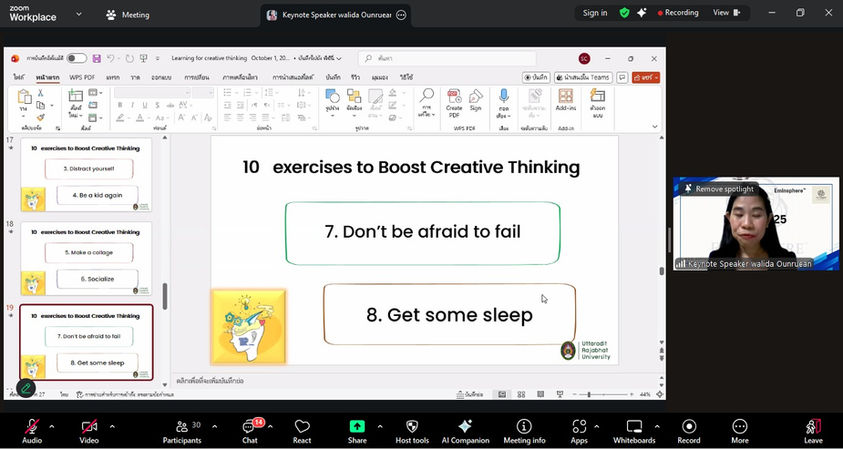Expand Audio options arrow
The image size is (843, 449).
(52, 427)
